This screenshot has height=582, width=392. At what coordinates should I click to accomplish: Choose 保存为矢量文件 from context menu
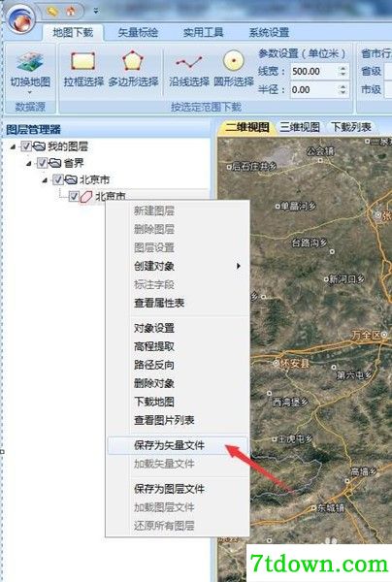178,445
